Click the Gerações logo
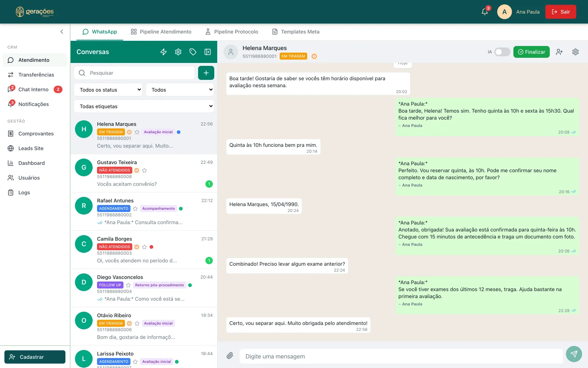Image resolution: width=588 pixels, height=368 pixels. click(x=35, y=12)
